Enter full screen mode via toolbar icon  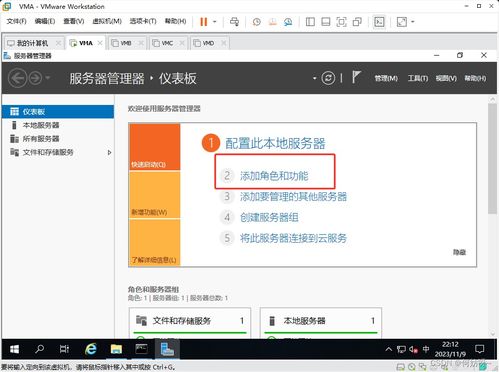pyautogui.click(x=341, y=22)
